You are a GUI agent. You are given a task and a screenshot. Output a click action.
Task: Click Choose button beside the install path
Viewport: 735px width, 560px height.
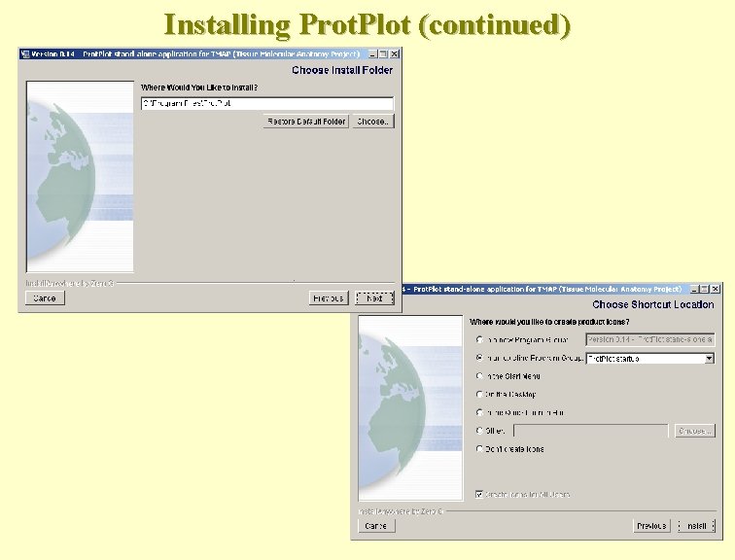[x=373, y=122]
